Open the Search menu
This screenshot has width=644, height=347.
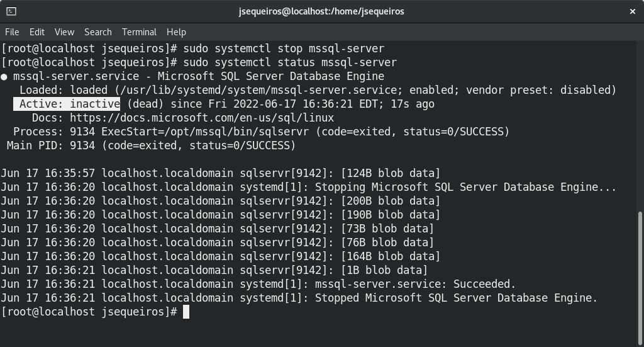97,32
